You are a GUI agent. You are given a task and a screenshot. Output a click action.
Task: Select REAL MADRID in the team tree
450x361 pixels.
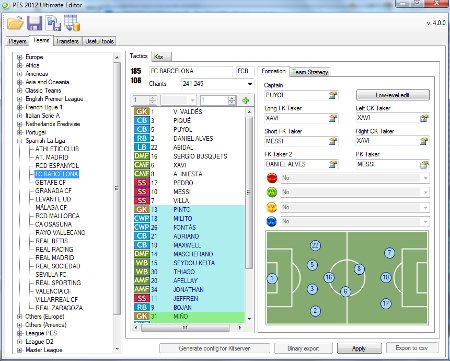tap(55, 257)
